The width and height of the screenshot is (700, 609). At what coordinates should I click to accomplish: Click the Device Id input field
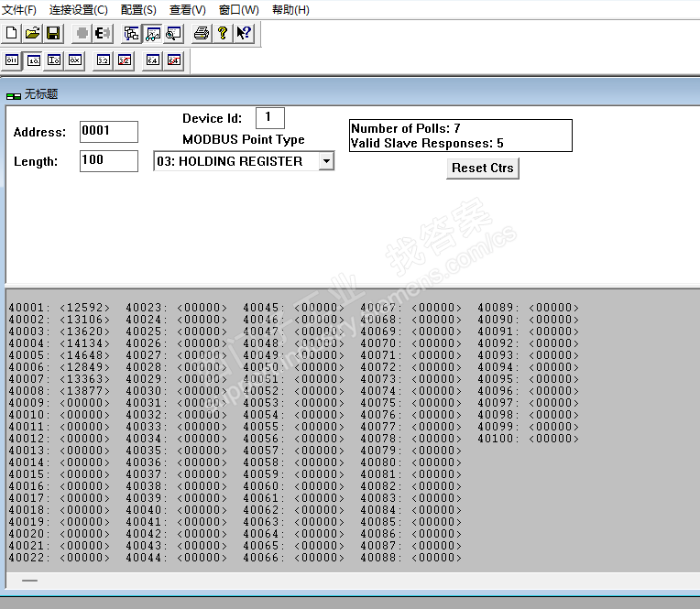(270, 118)
